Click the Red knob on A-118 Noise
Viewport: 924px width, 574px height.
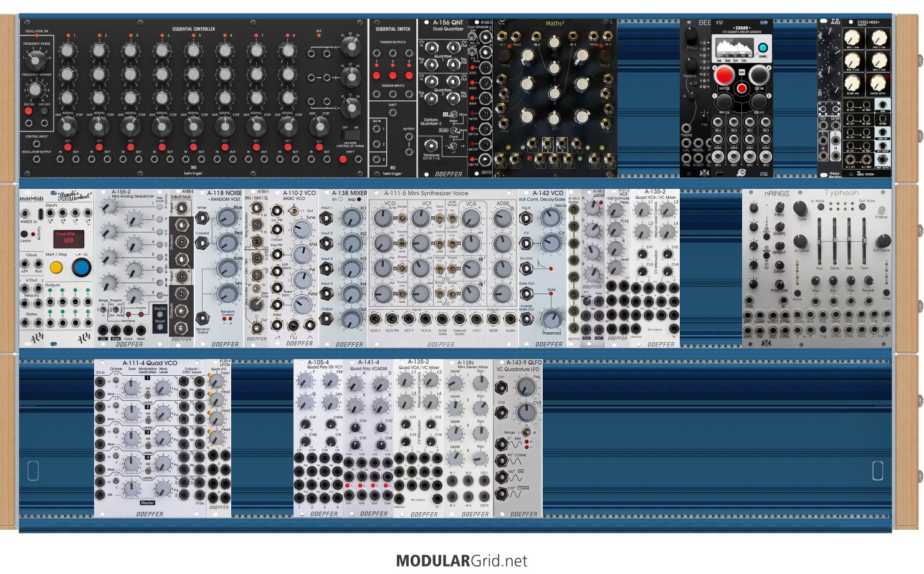[x=227, y=242]
